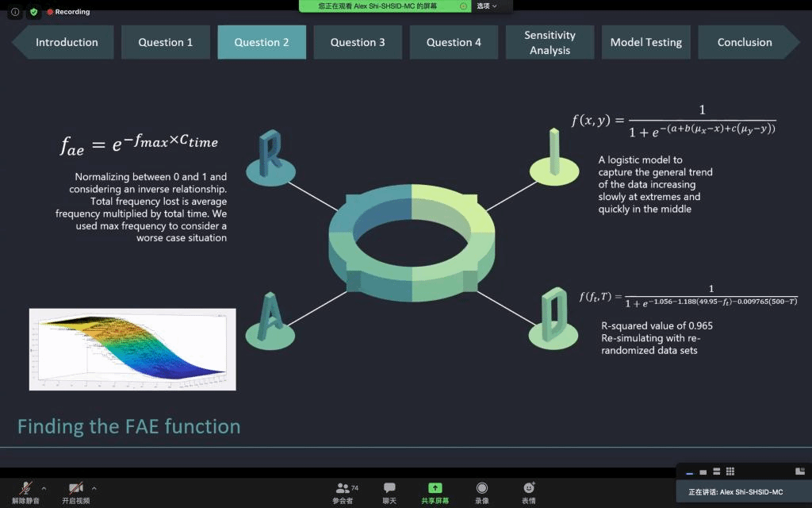Select the grid thumbnail view icon
Screen dimensions: 812x508
[x=730, y=471]
